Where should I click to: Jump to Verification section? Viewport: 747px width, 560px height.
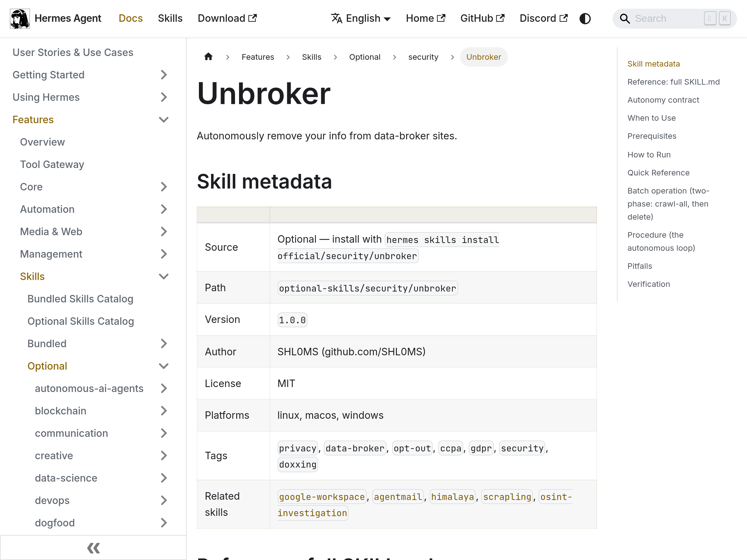pyautogui.click(x=648, y=284)
